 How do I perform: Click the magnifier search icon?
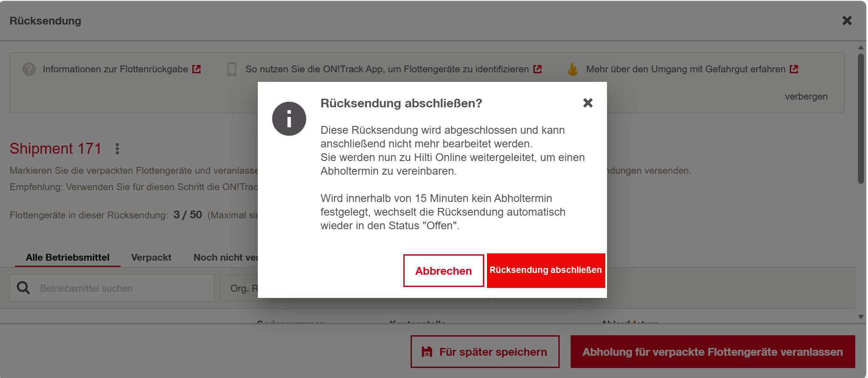23,288
